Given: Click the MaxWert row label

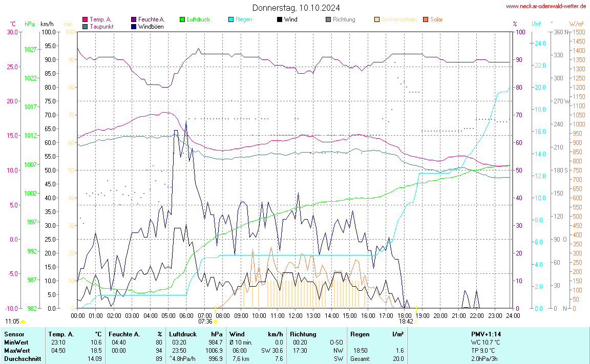Looking at the screenshot, I should tap(17, 350).
